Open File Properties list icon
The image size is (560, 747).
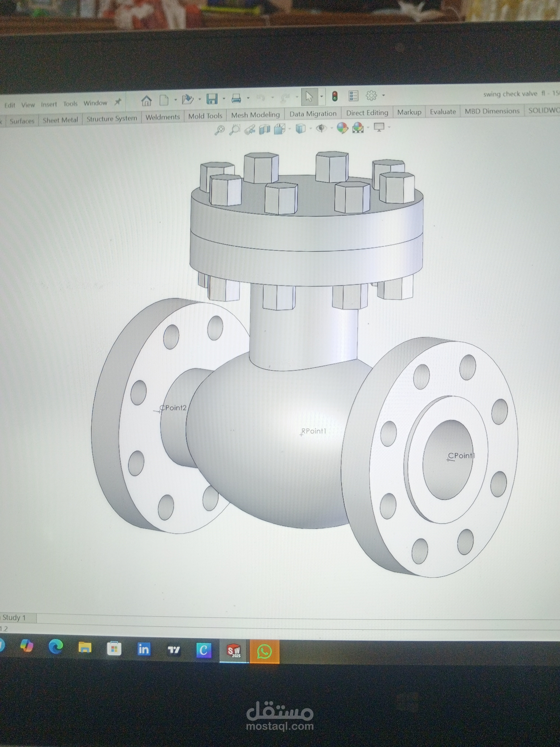click(353, 96)
